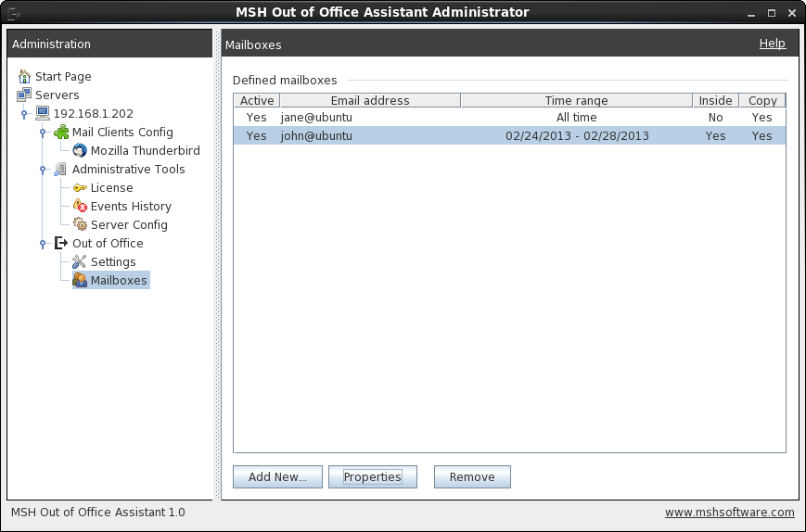Open Start Page in the tree
Image resolution: width=806 pixels, height=532 pixels.
click(x=63, y=77)
